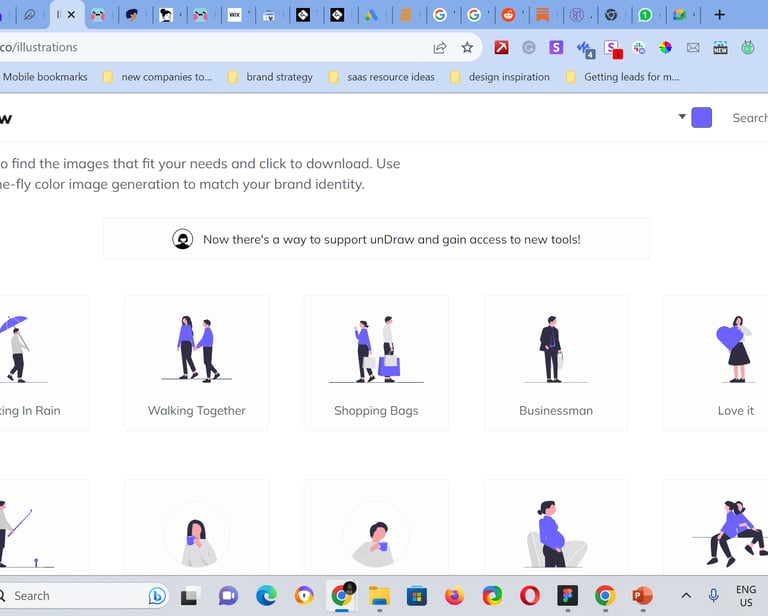
Task: Open the short-haired person sipping mug illustration
Action: [x=376, y=527]
